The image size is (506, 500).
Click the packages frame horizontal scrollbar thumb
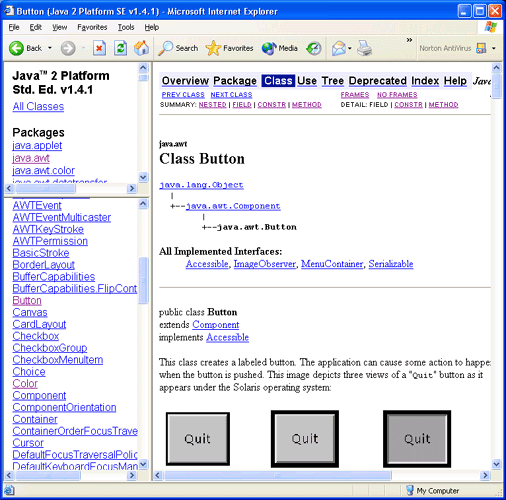(46, 188)
